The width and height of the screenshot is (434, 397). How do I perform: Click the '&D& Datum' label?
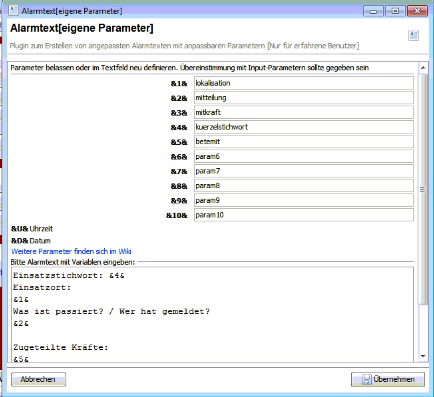[31, 241]
